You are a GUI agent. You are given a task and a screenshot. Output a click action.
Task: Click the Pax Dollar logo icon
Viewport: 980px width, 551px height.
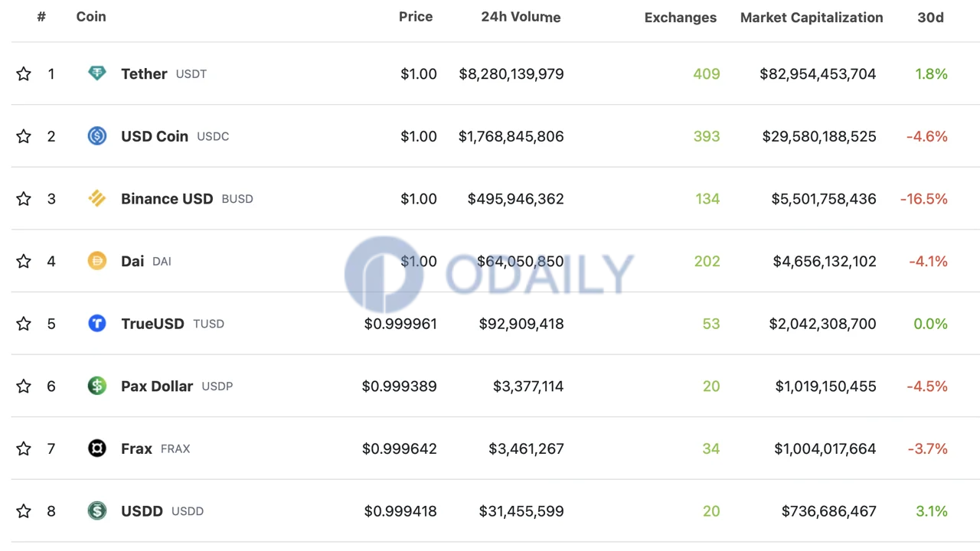coord(97,386)
